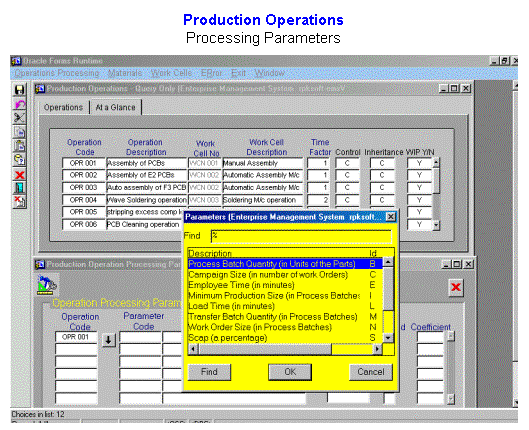Click up arrow of Processing Parameters table scrollbar
Screen dimensions: 529x430
tap(451, 336)
